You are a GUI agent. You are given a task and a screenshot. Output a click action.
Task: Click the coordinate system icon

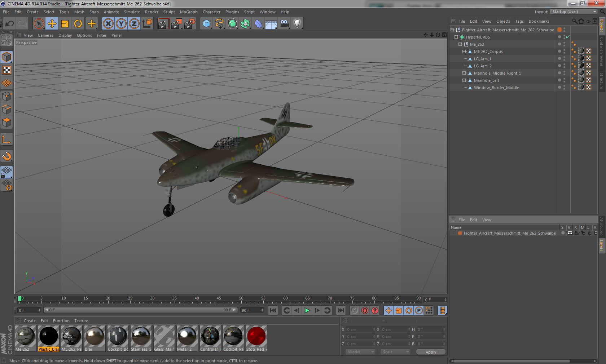point(147,24)
